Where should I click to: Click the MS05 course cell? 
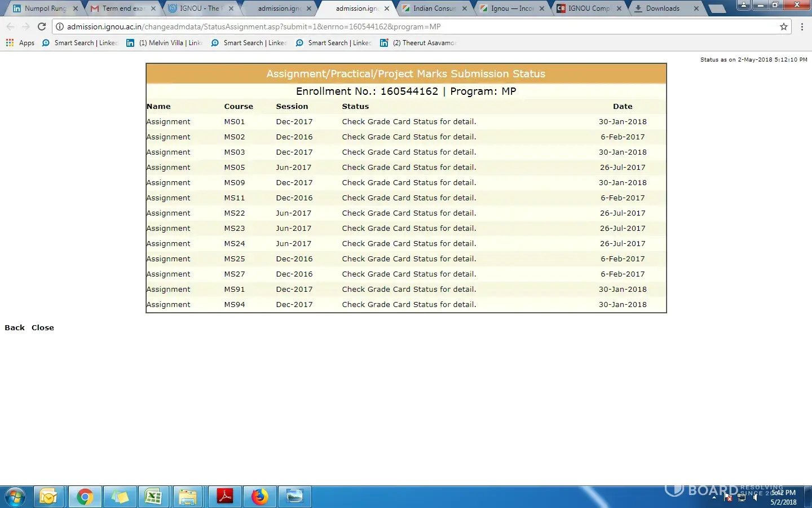point(235,167)
